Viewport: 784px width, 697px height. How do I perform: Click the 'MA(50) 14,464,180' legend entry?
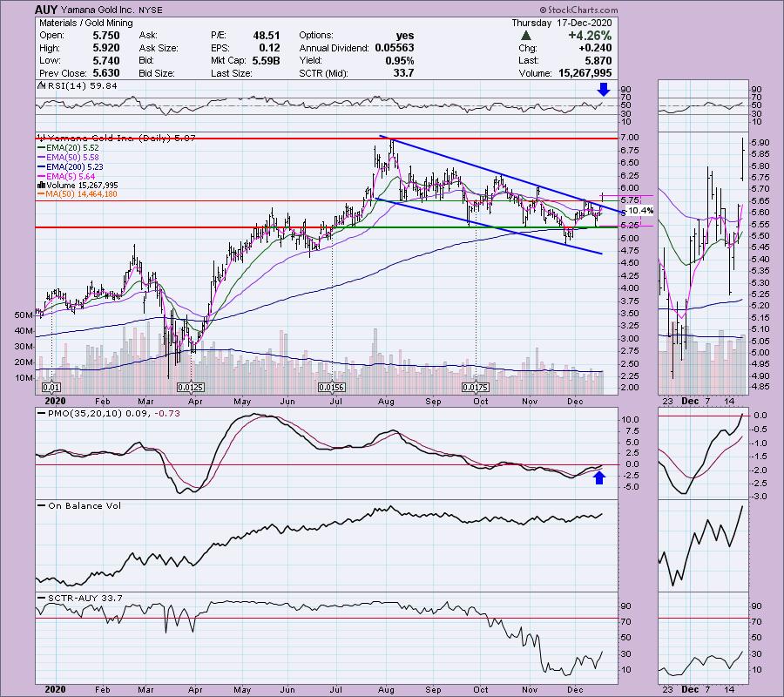[x=82, y=194]
